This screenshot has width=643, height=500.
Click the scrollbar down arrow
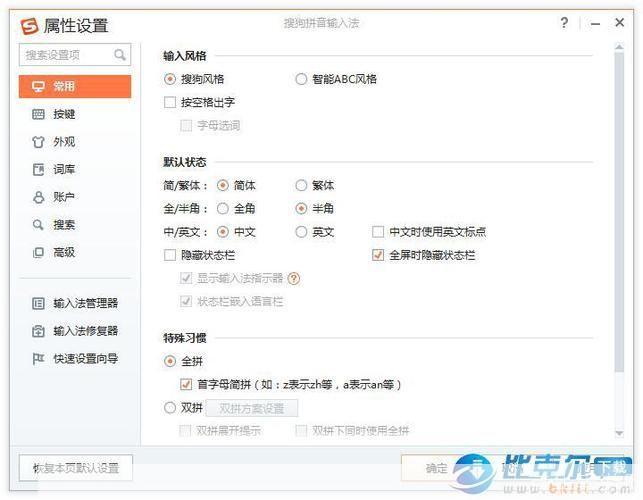pos(619,433)
